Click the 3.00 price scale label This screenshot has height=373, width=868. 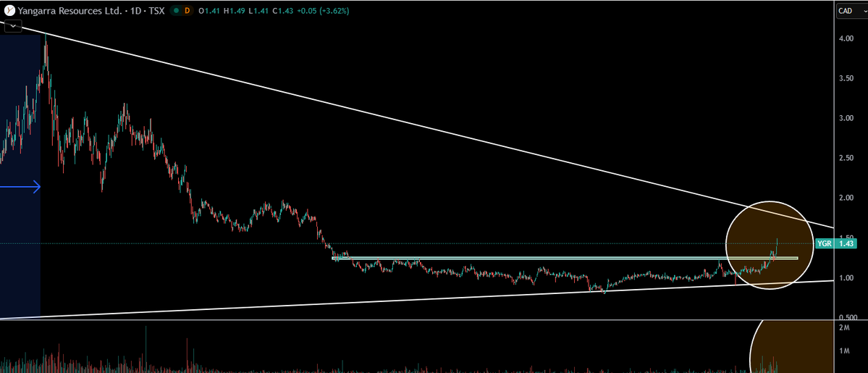[846, 119]
